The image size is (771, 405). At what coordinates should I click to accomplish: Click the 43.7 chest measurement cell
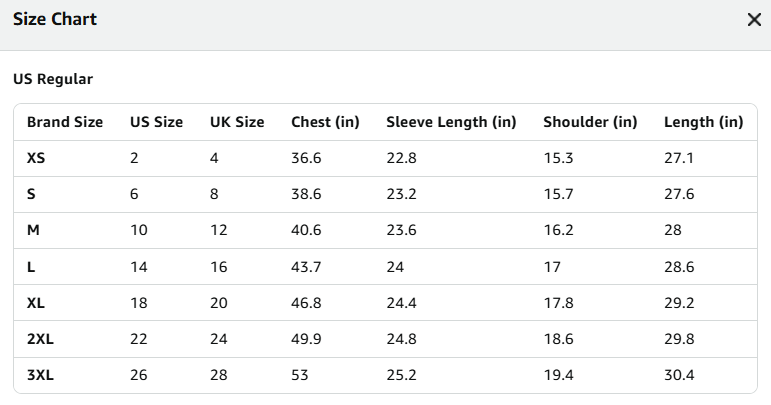[306, 267]
